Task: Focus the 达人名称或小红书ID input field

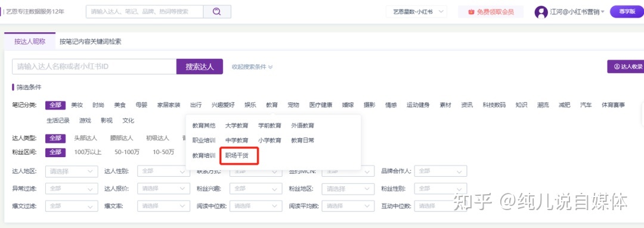Action: coord(94,67)
